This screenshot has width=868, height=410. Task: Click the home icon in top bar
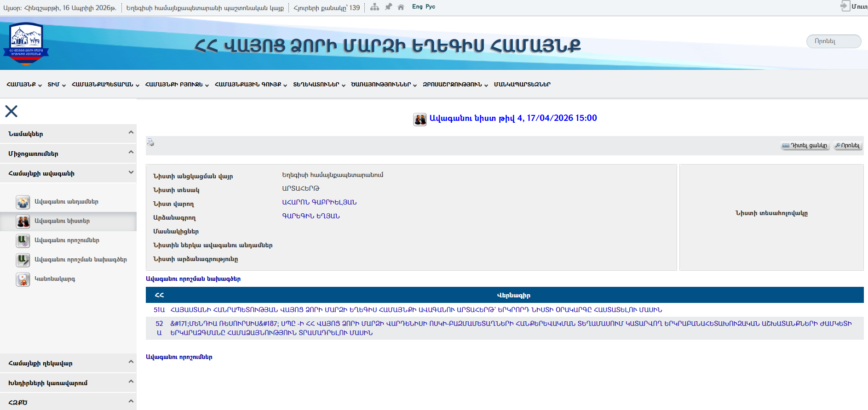(401, 7)
